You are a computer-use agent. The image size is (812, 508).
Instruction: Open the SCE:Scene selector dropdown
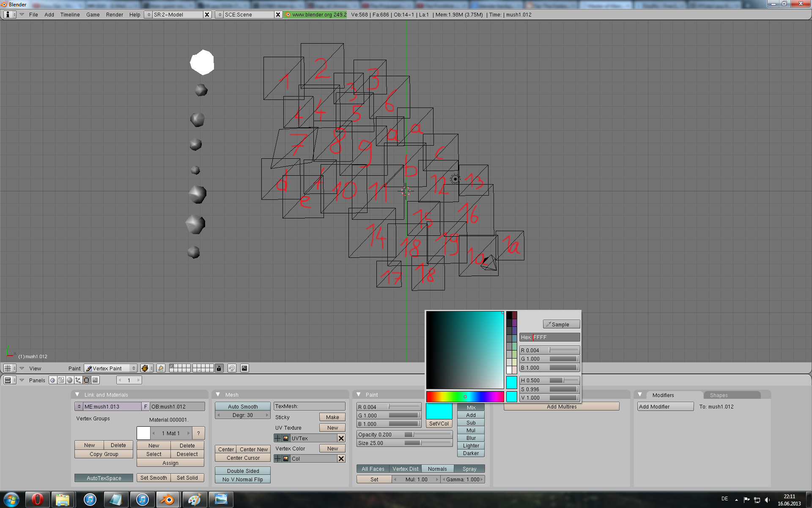point(219,14)
